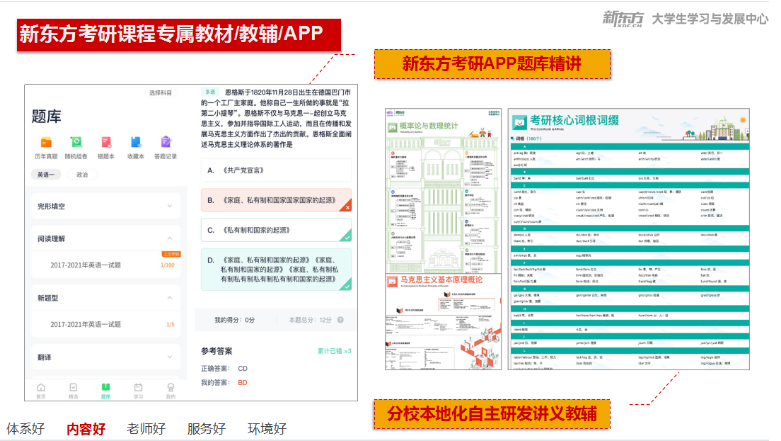This screenshot has height=441, width=781.
Task: Choose the multi-line answer option D
Action: (276, 270)
